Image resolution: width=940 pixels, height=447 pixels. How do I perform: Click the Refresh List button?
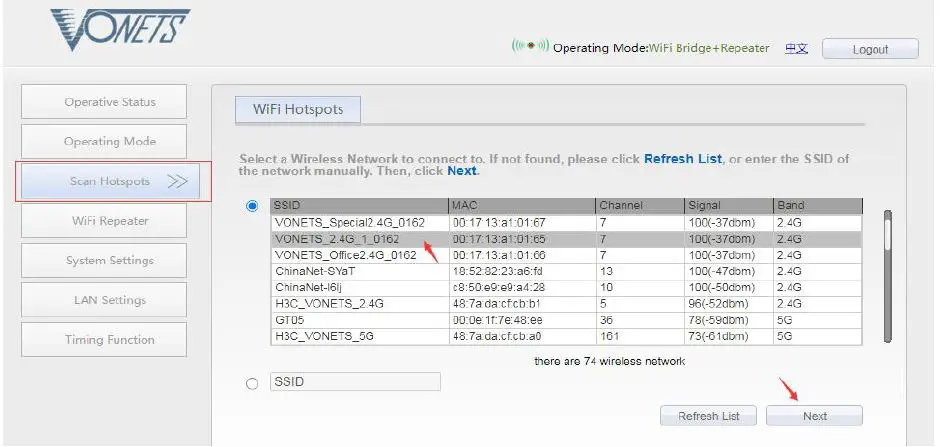[709, 416]
